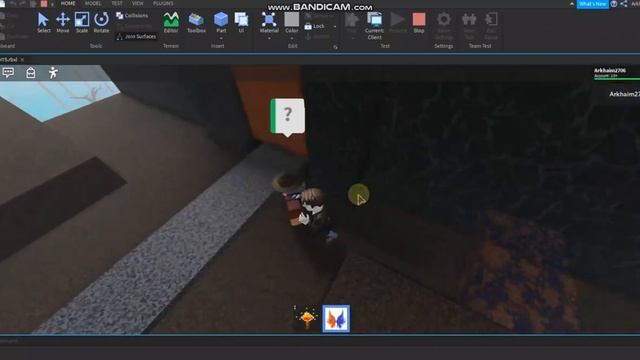Open the emotes menu icon
This screenshot has width=640, height=360.
(x=53, y=73)
